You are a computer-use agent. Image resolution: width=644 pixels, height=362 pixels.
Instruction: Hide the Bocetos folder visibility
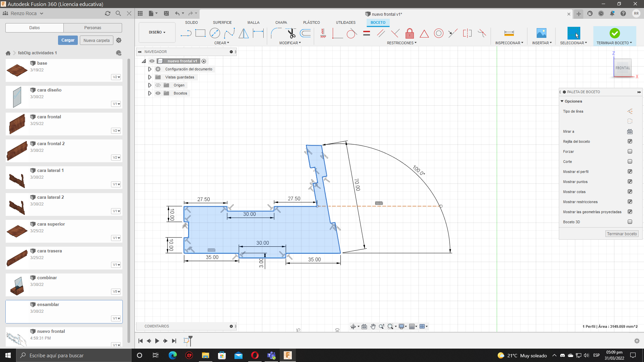pyautogui.click(x=158, y=93)
